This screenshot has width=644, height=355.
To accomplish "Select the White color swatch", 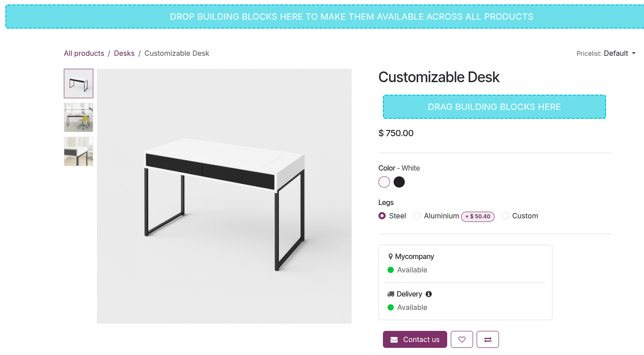I will click(384, 182).
